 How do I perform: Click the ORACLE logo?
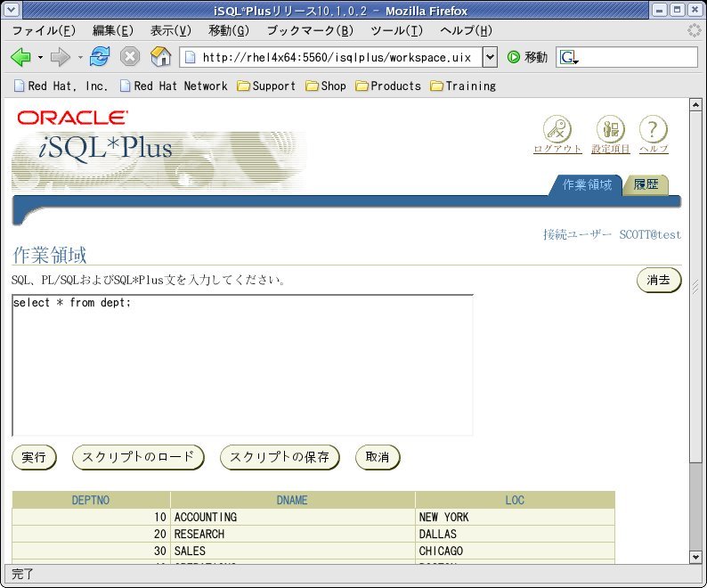(x=72, y=118)
